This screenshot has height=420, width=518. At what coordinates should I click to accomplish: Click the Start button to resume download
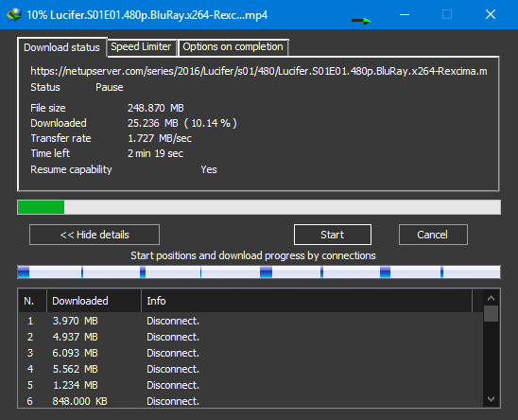point(333,235)
